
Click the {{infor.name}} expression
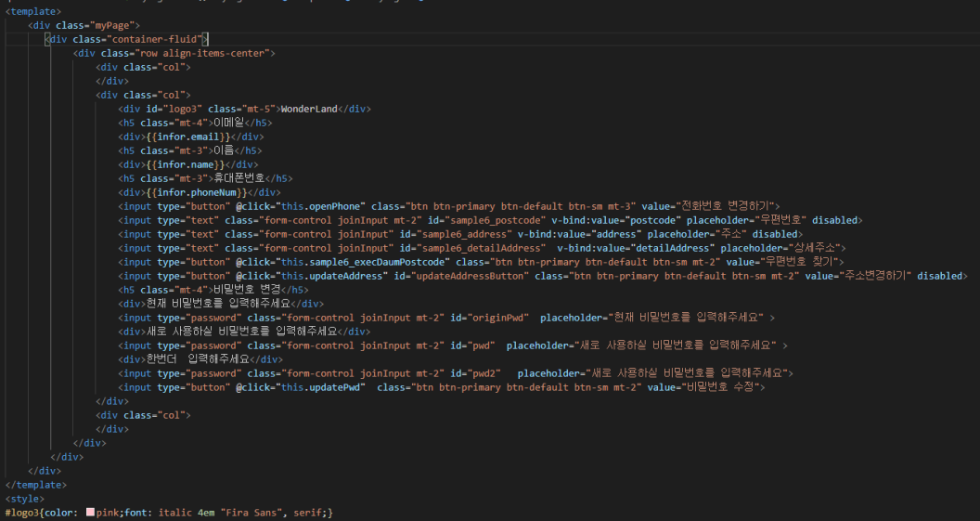(186, 164)
